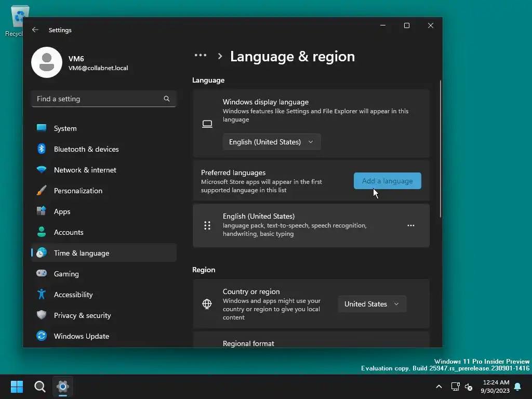Go to Apps settings
Screen dimensions: 532x399
click(104, 211)
